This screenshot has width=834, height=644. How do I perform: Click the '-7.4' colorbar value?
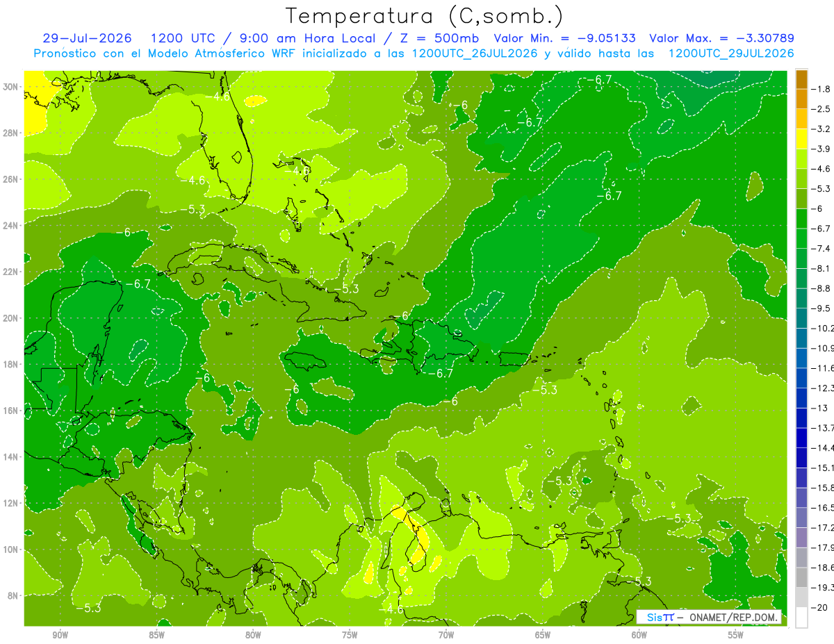(x=821, y=249)
